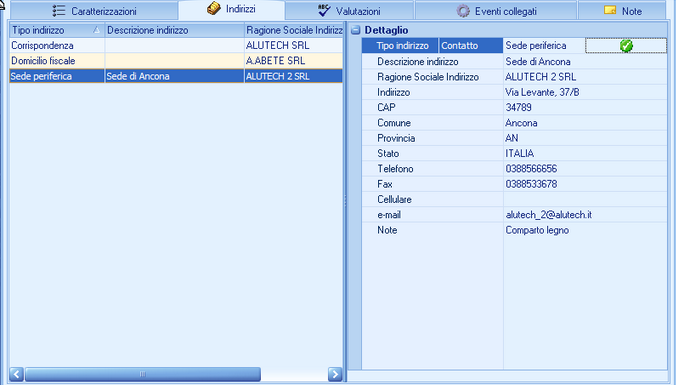Click the yellow Note tab icon
676x385 pixels.
(x=610, y=10)
